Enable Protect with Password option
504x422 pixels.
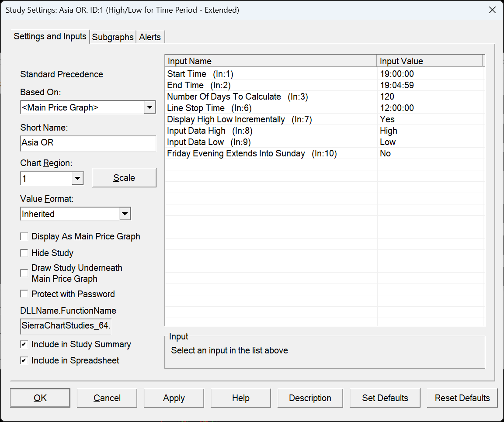point(24,294)
